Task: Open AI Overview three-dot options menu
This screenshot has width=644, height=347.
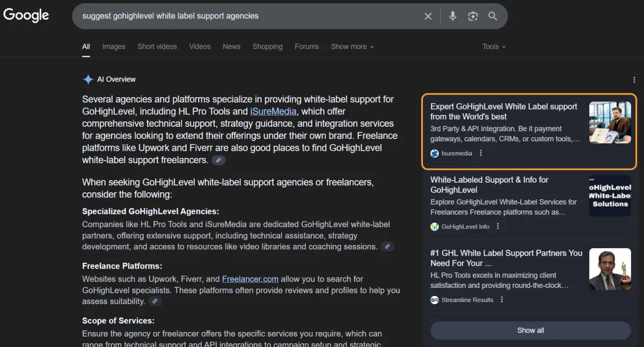Action: pyautogui.click(x=634, y=80)
